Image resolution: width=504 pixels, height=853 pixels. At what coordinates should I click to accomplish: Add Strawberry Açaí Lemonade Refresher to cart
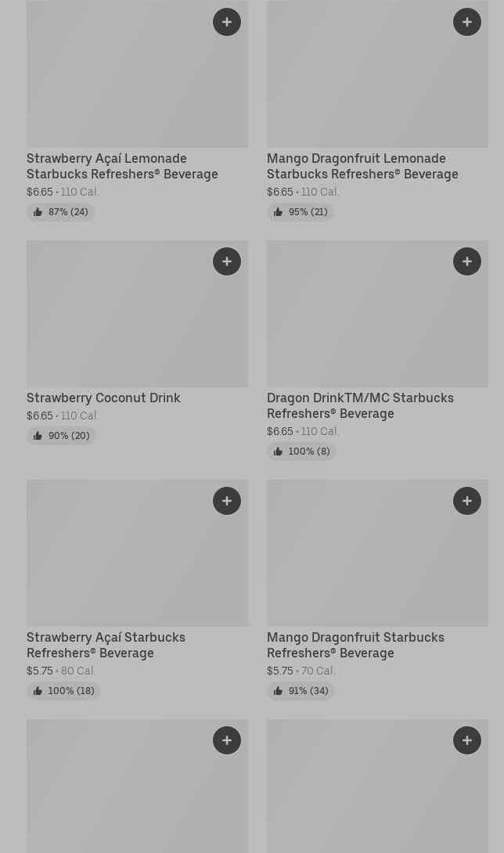point(227,22)
